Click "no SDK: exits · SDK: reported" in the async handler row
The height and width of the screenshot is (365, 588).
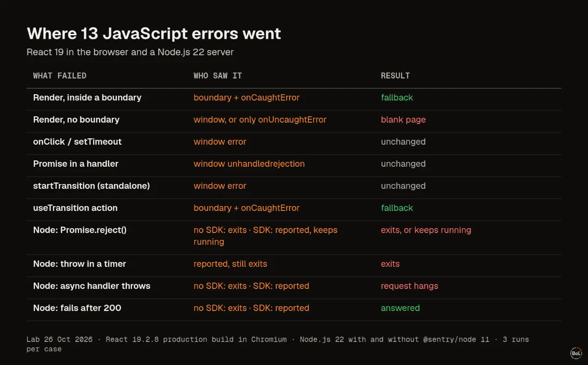[251, 286]
